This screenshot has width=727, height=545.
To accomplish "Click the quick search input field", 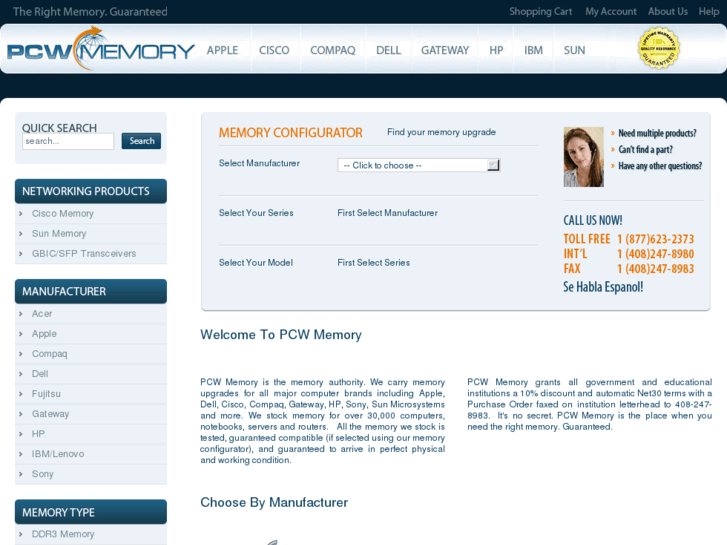I will pyautogui.click(x=68, y=141).
